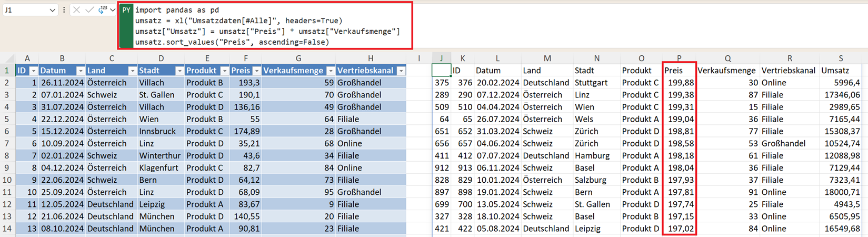868x237 pixels.
Task: Open the Vertriebskanal column filter dropdown
Action: pos(401,71)
